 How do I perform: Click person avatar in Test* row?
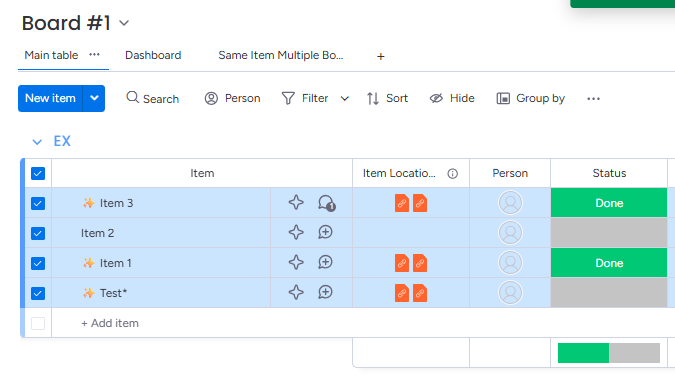pyautogui.click(x=510, y=293)
